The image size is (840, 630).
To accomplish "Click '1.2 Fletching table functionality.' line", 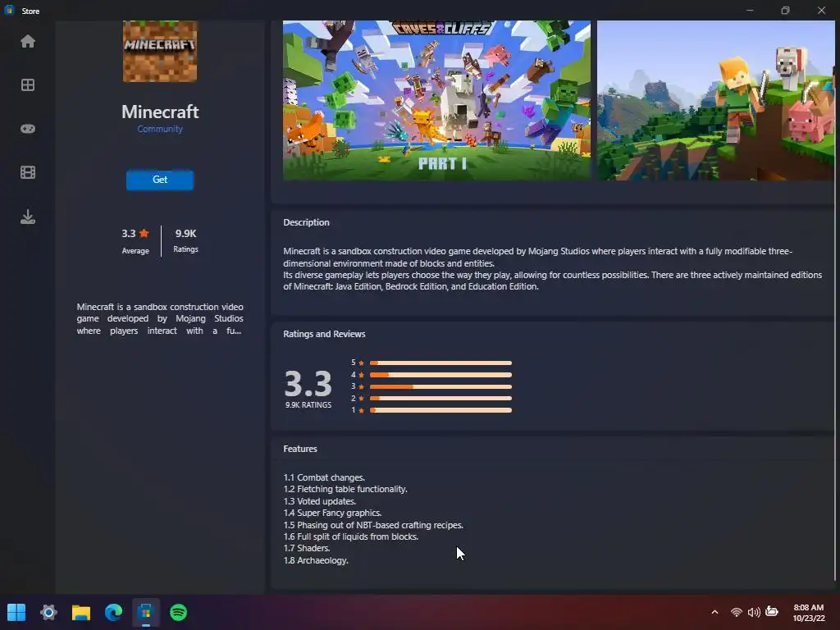I will (x=345, y=489).
